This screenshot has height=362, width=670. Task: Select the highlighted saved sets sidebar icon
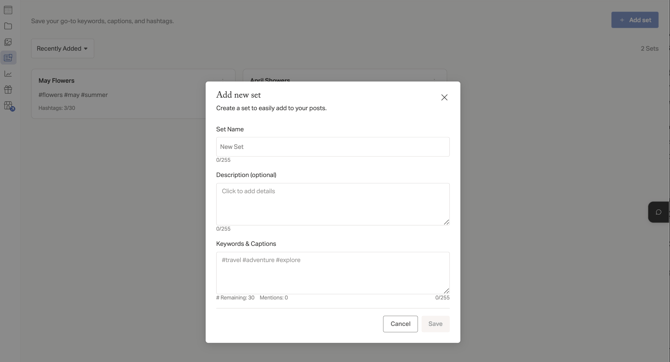click(8, 58)
